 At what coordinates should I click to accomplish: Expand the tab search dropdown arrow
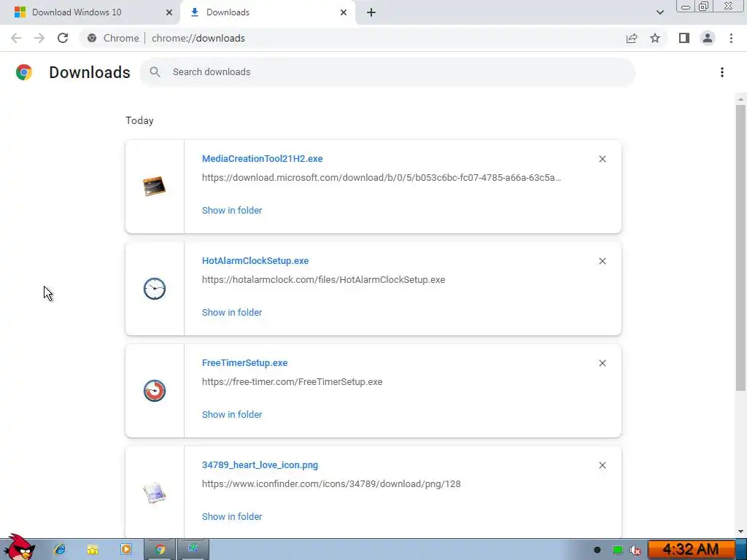(x=659, y=12)
